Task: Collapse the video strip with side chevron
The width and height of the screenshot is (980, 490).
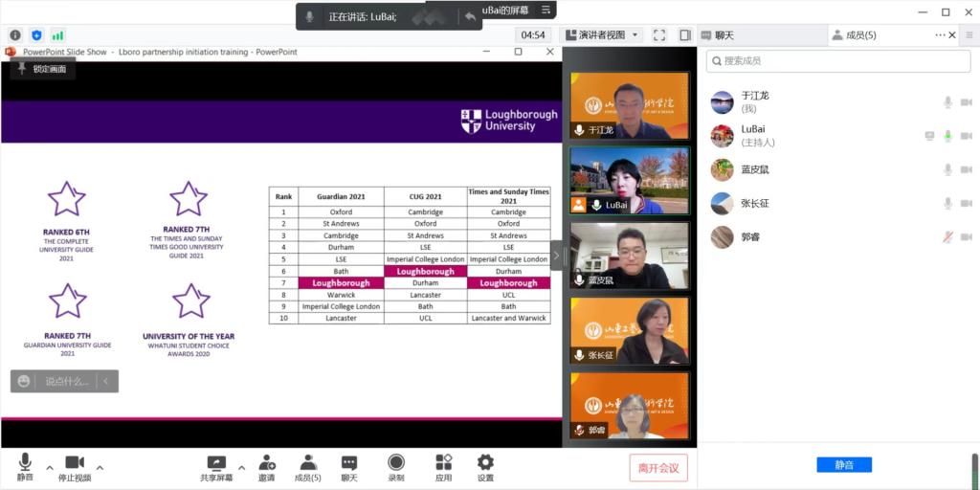Action: tap(556, 255)
